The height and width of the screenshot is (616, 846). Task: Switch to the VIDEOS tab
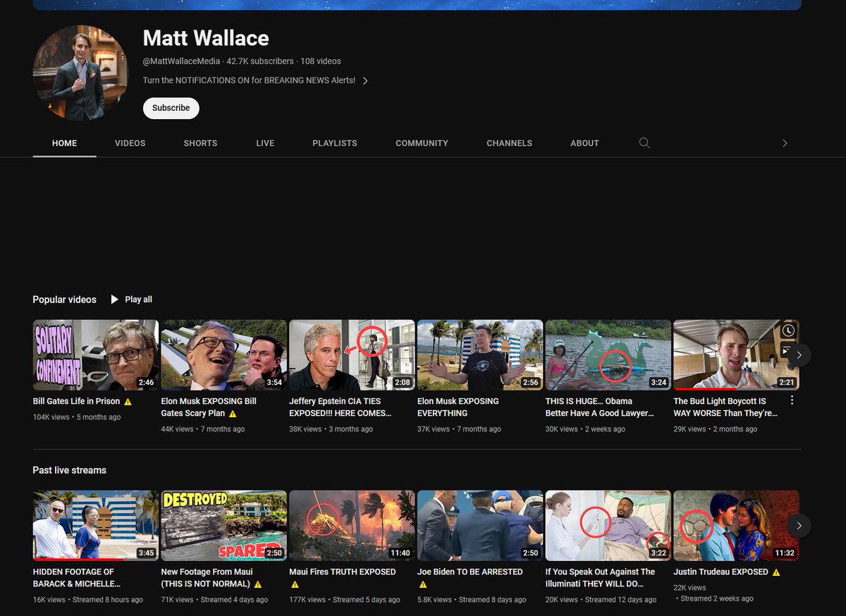coord(130,143)
